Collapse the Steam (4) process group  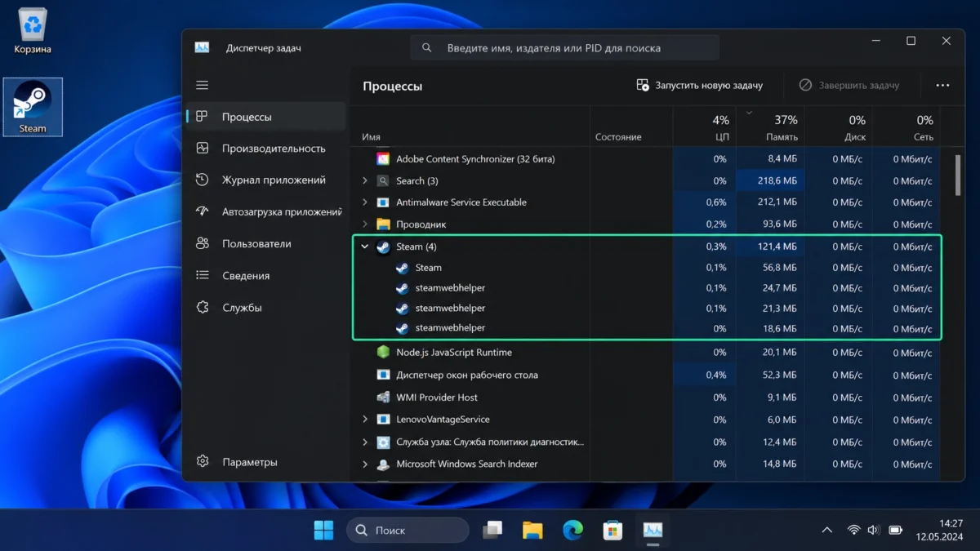coord(365,247)
